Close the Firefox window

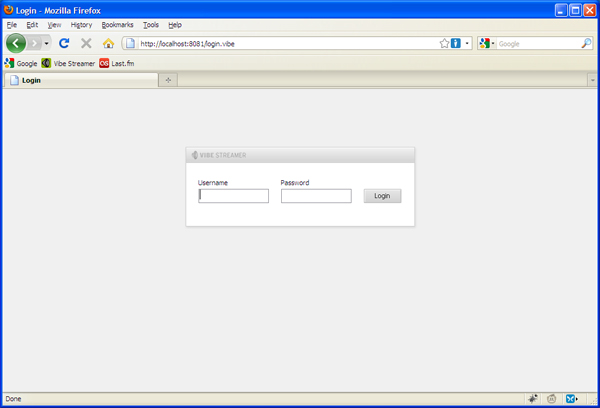589,10
